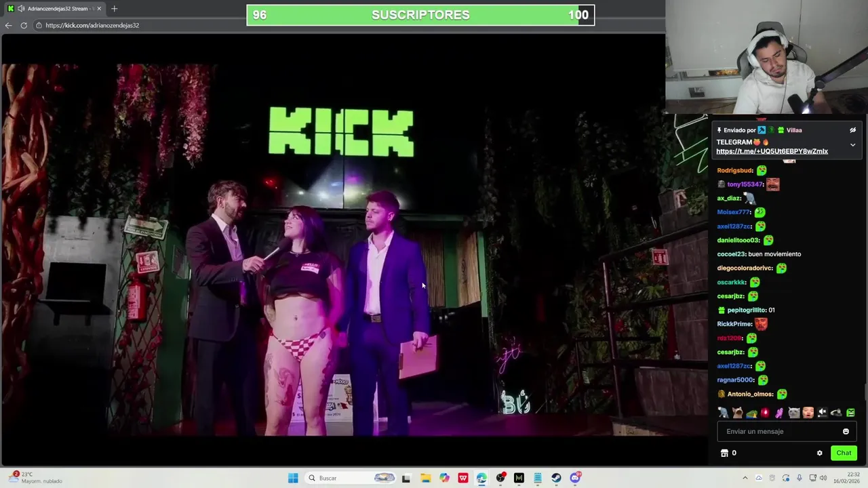
Task: Select the first pigeon emote in quick bar
Action: tap(724, 412)
